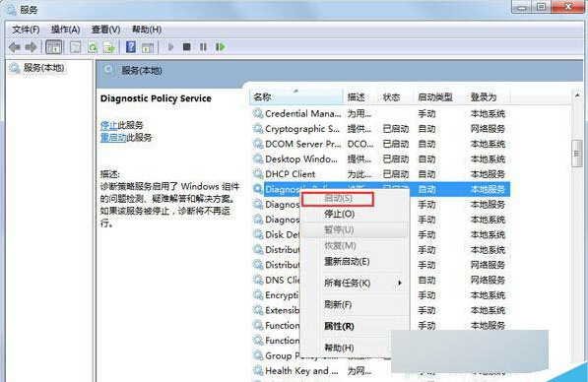Click the Start service play icon

pos(170,47)
